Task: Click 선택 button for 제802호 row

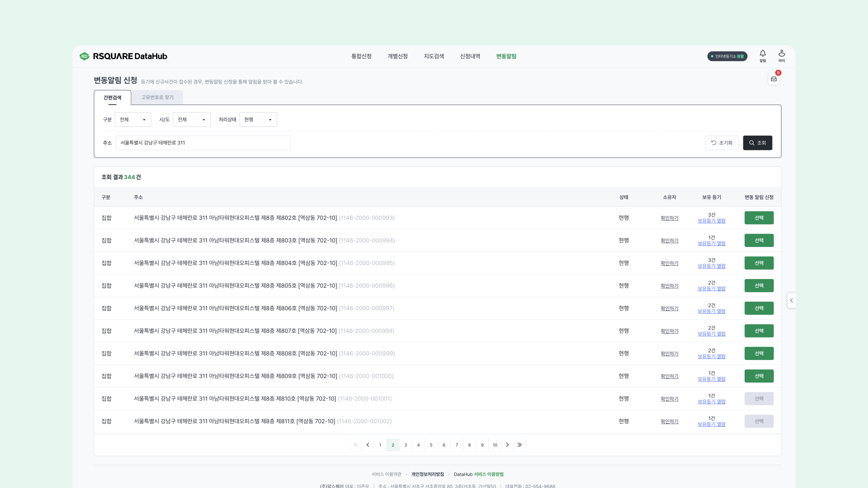Action: click(759, 218)
